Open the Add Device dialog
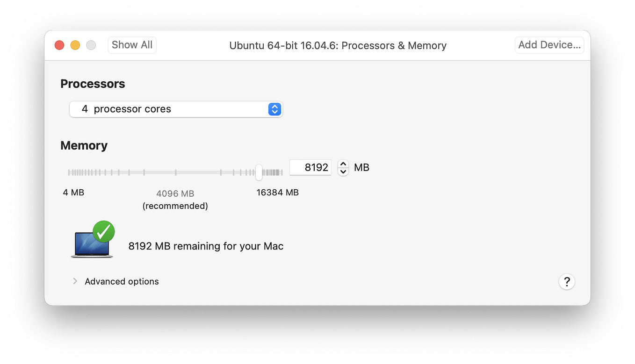635x364 pixels. coord(549,44)
